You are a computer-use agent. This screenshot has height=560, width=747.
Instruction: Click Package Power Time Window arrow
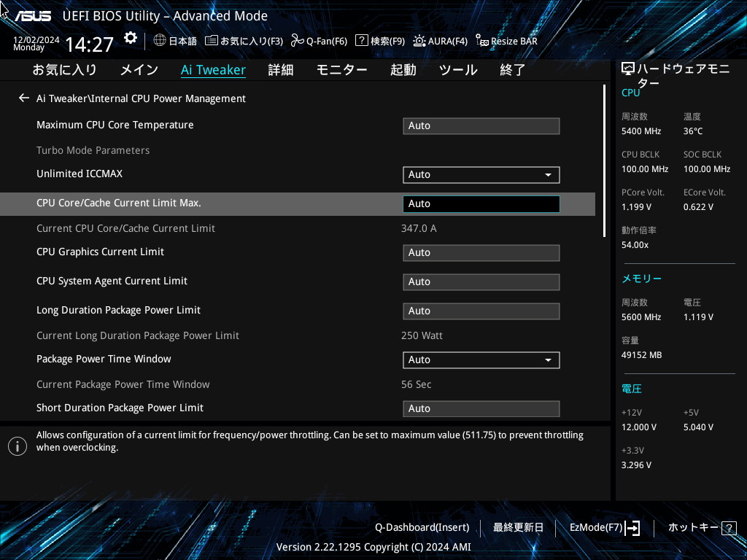pyautogui.click(x=549, y=360)
